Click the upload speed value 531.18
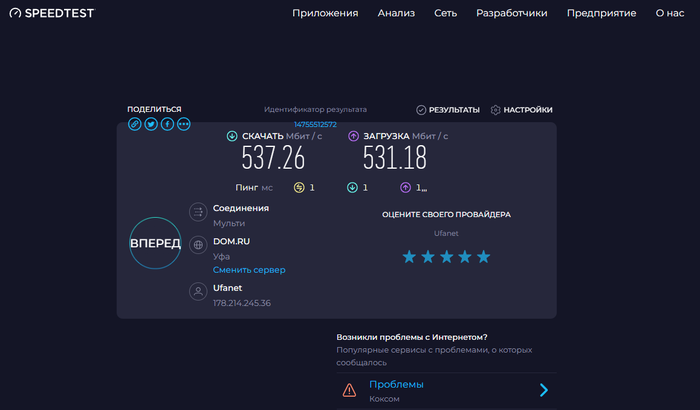Viewport: 700px width, 410px height. (x=395, y=158)
